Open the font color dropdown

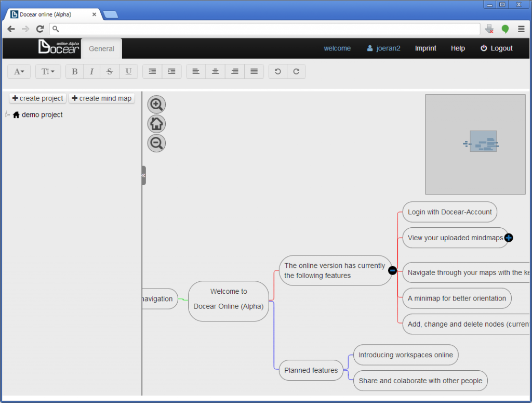coord(19,72)
